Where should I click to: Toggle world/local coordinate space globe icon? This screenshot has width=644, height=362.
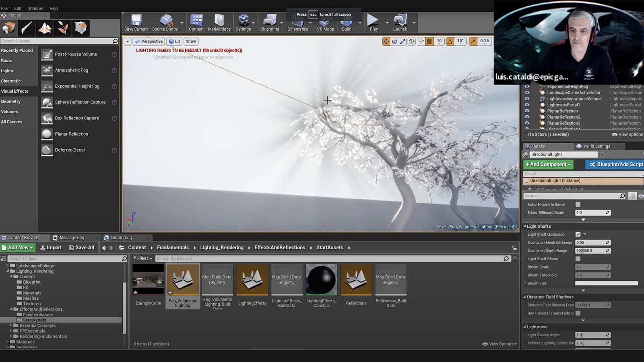click(x=412, y=41)
